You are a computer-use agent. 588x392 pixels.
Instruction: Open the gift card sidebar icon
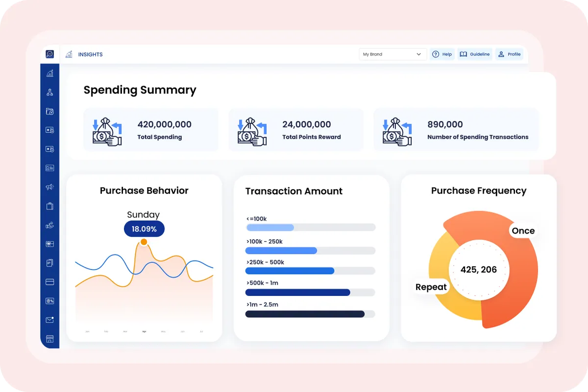[x=49, y=244]
